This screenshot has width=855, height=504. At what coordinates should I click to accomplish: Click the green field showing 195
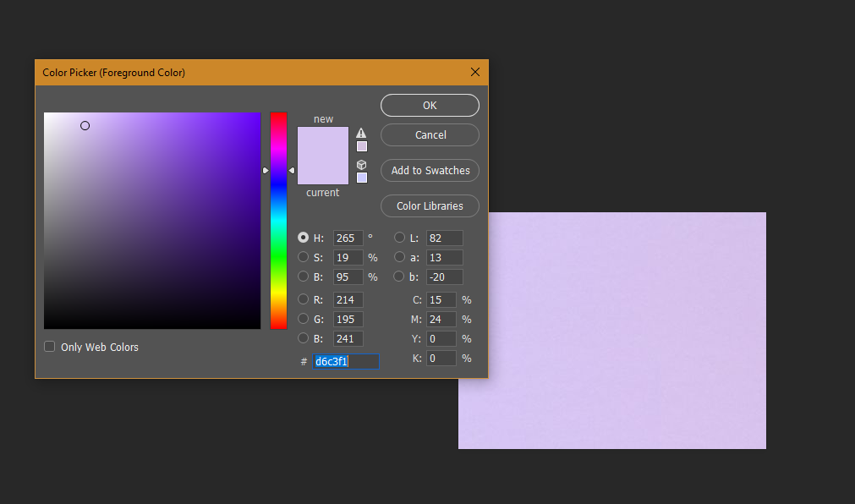coord(348,319)
